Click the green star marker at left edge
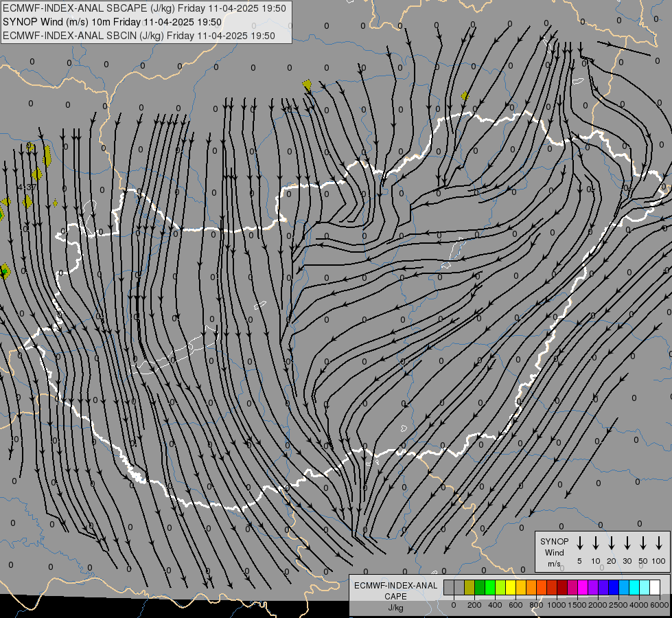The height and width of the screenshot is (618, 672). (4, 271)
